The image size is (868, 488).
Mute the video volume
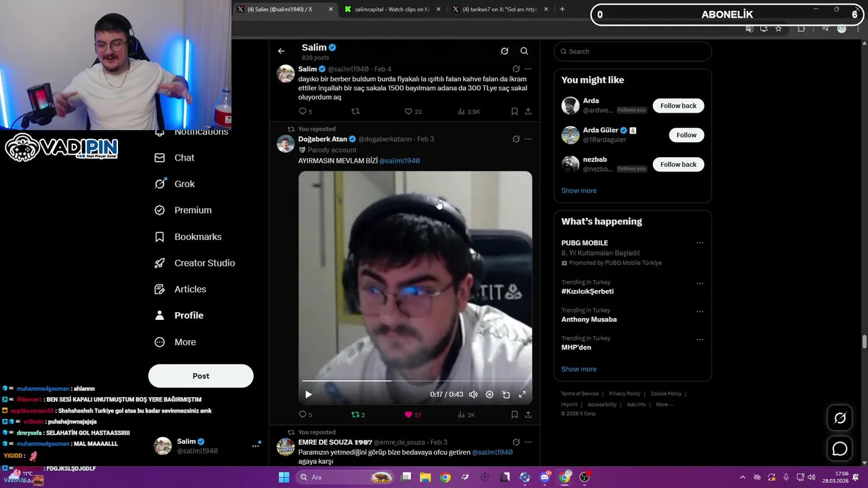473,394
